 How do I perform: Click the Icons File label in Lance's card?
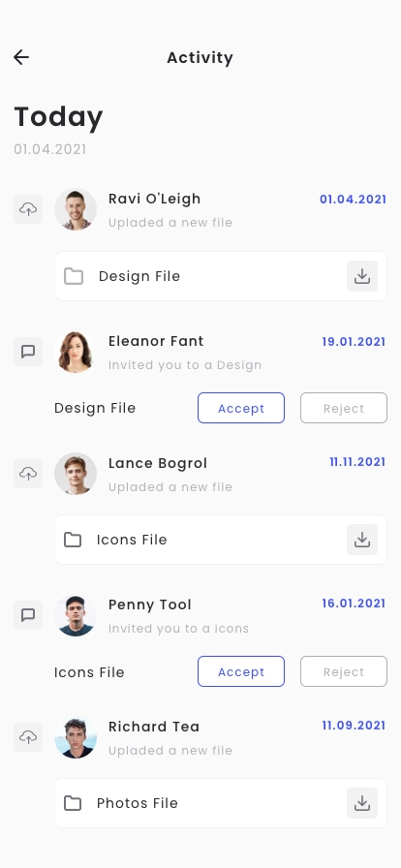pyautogui.click(x=132, y=540)
